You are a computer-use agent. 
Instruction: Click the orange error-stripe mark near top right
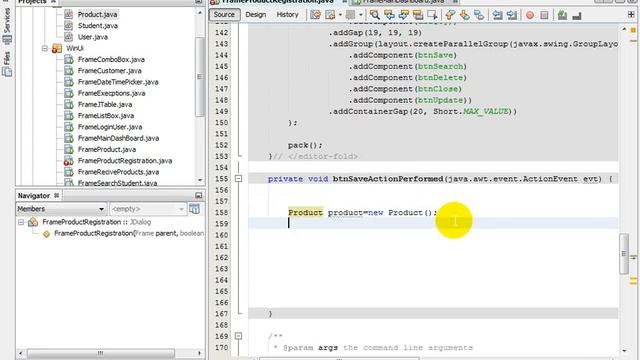tap(633, 30)
